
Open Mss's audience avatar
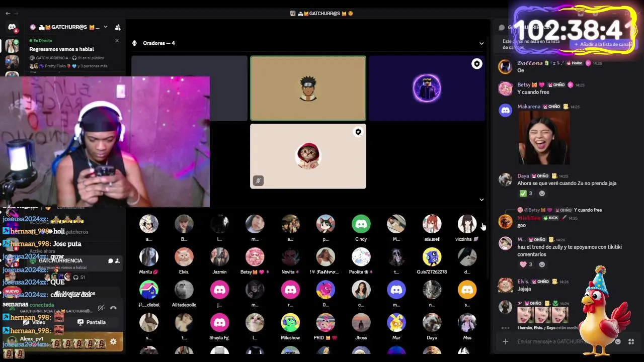pyautogui.click(x=467, y=323)
